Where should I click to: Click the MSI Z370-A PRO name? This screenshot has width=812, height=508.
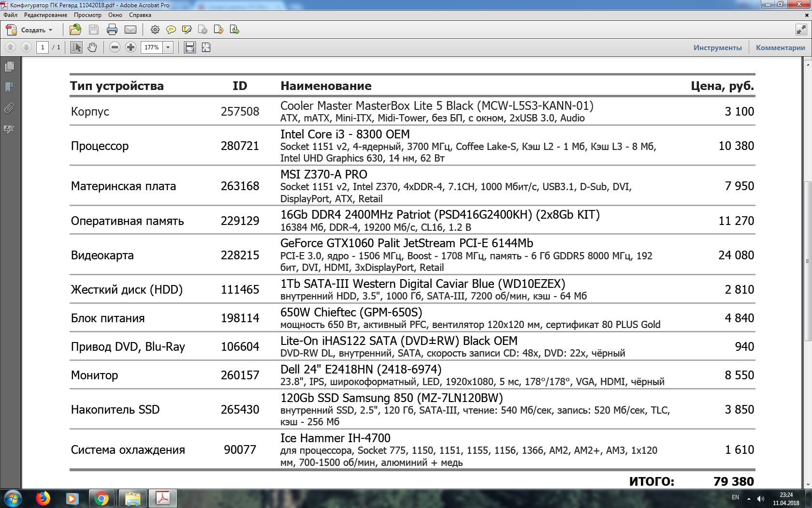pos(324,175)
